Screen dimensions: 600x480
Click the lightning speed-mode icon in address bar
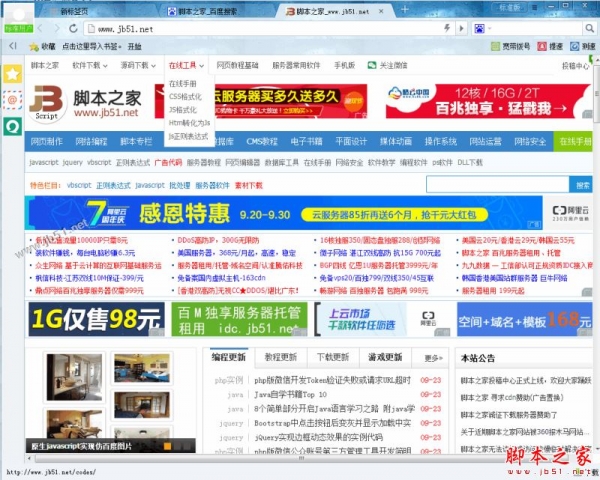tap(447, 28)
